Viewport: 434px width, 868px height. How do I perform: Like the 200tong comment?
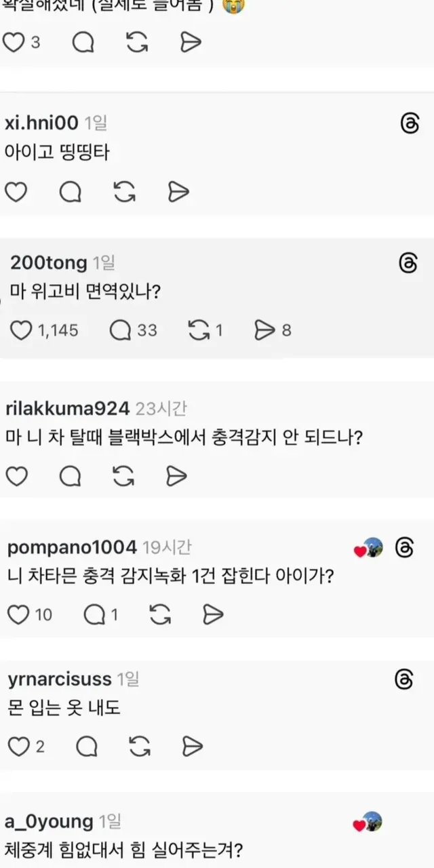click(x=22, y=330)
